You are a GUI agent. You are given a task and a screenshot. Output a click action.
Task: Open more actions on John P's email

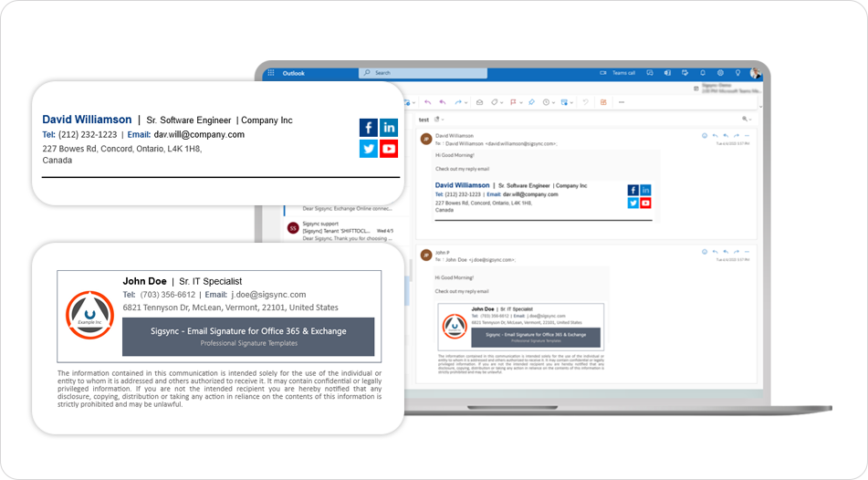(x=747, y=251)
